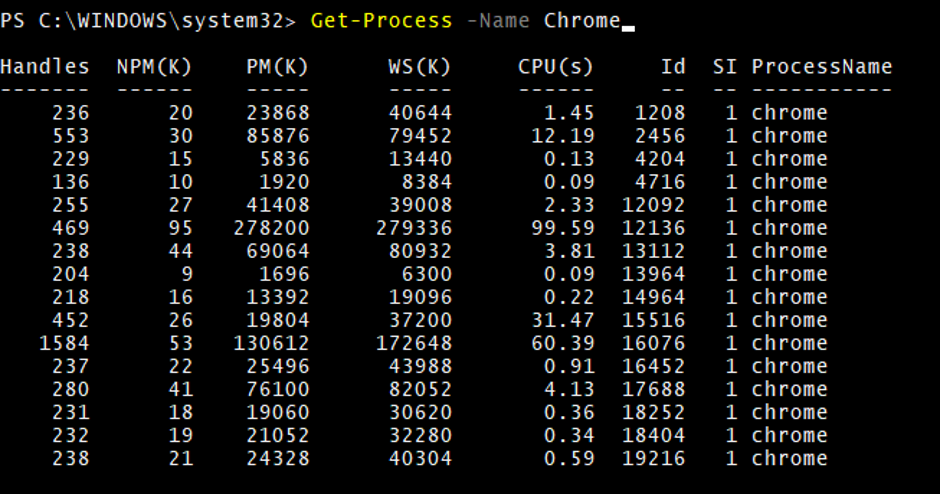Click NPM value 95
The height and width of the screenshot is (494, 940).
[180, 228]
